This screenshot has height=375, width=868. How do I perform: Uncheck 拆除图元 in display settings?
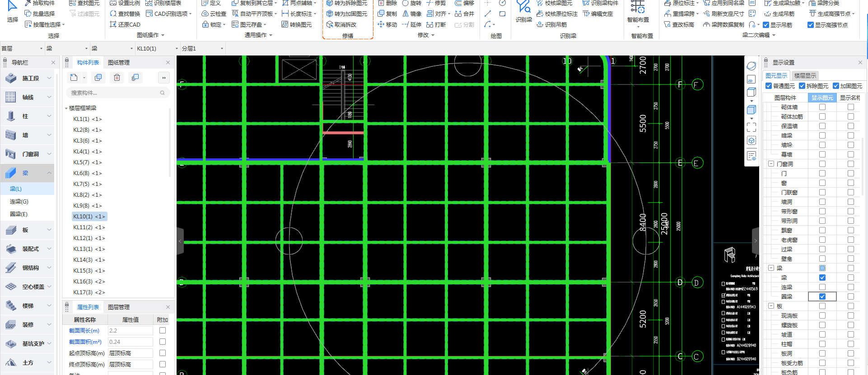click(x=802, y=86)
